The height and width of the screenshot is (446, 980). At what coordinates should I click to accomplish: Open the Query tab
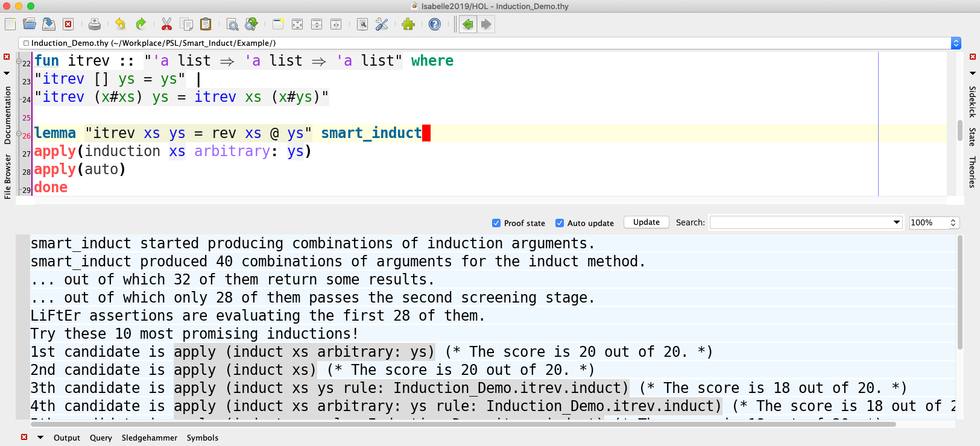coord(101,438)
